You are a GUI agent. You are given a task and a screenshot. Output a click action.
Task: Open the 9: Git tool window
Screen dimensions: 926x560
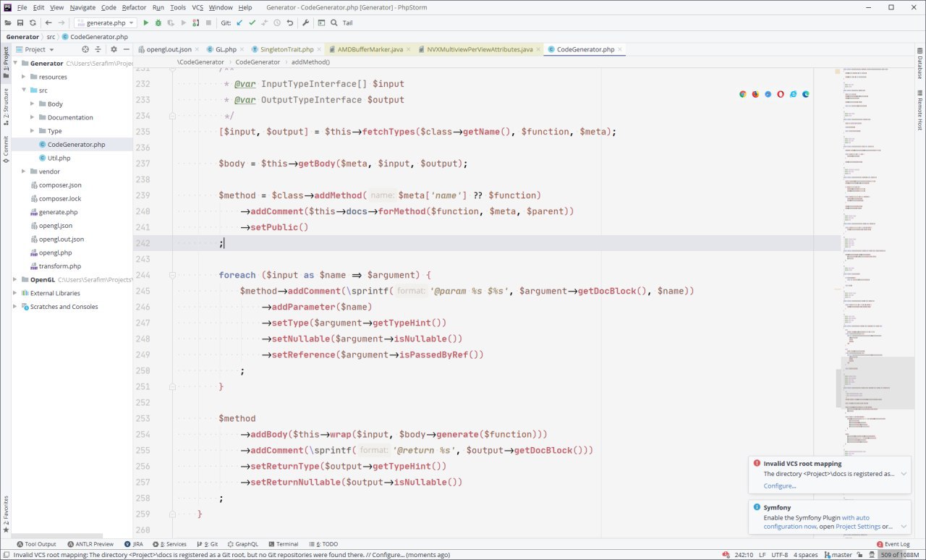tap(206, 544)
